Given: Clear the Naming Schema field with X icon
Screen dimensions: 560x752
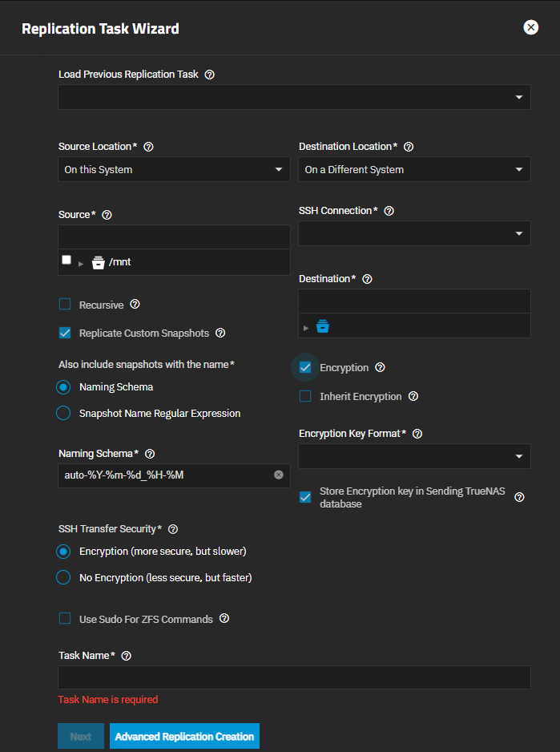Looking at the screenshot, I should coord(279,475).
